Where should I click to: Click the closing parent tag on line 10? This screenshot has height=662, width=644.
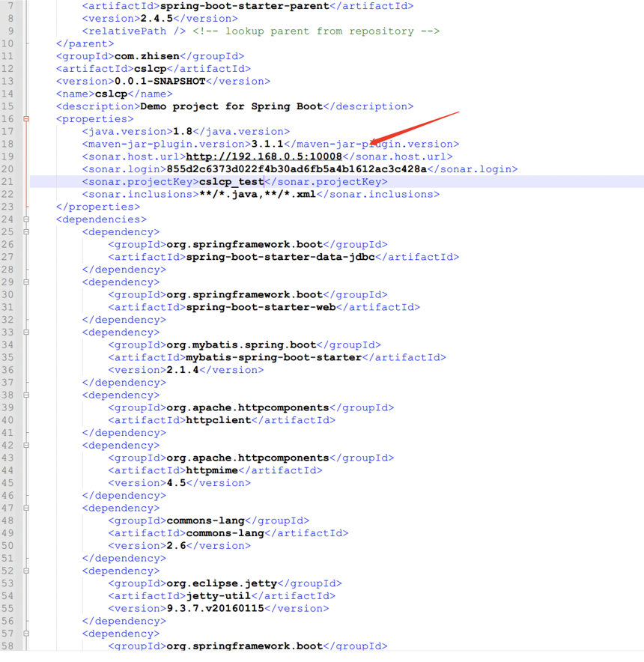click(x=85, y=44)
